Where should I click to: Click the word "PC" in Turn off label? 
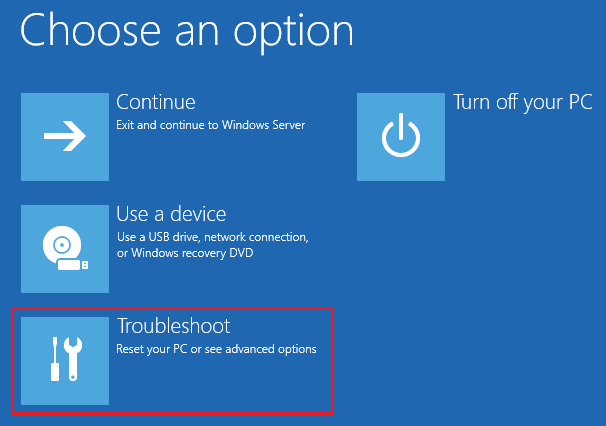click(x=580, y=102)
